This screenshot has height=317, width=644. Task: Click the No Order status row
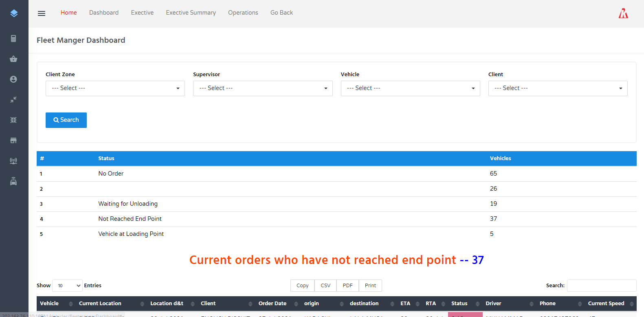click(336, 174)
